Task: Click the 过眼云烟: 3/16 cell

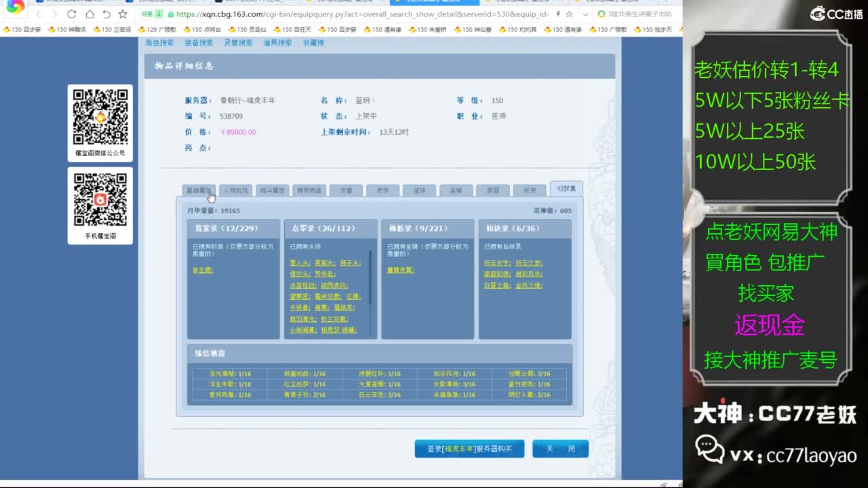Action: [529, 373]
